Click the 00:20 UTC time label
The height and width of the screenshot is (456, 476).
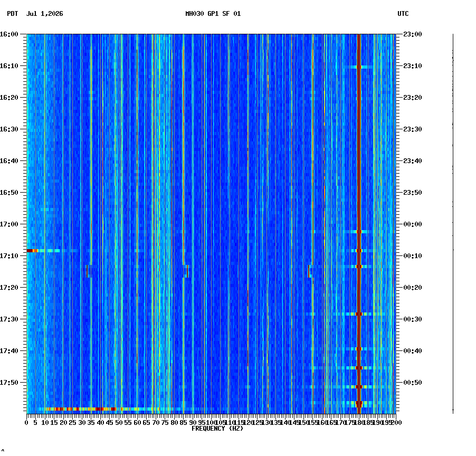click(413, 288)
